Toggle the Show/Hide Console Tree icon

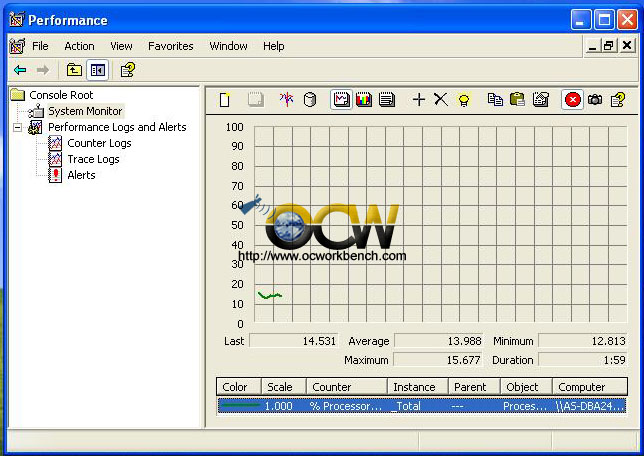(x=98, y=70)
